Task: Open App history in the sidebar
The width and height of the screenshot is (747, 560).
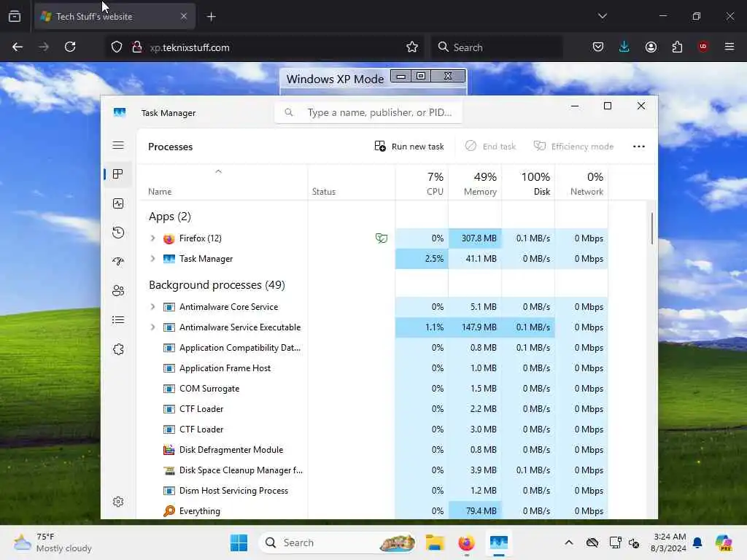Action: [x=118, y=233]
